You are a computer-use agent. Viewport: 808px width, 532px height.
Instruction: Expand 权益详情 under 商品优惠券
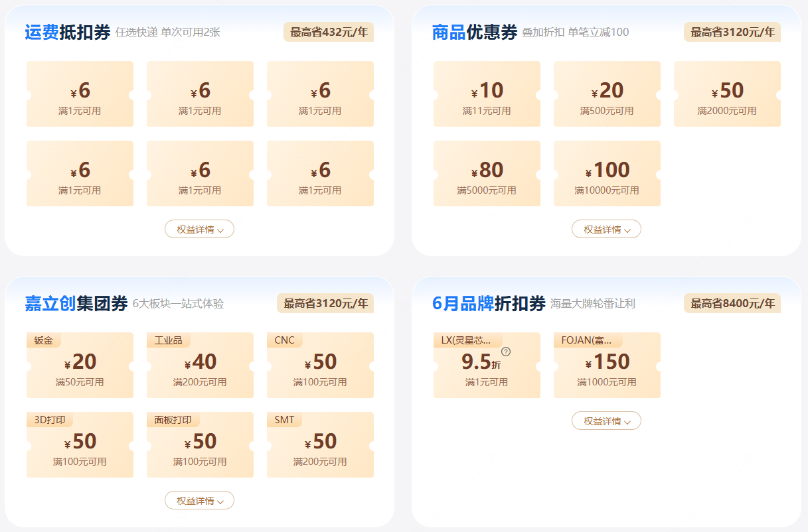coord(606,230)
